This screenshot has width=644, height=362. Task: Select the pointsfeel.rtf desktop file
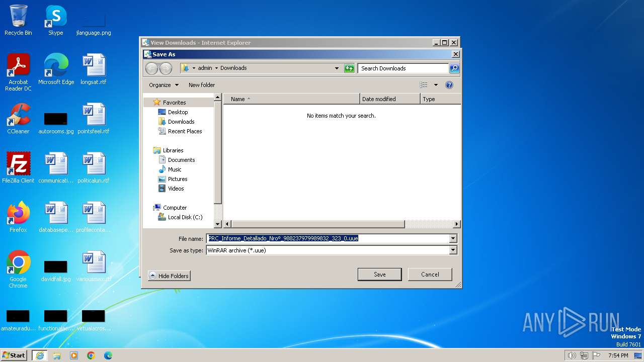94,119
